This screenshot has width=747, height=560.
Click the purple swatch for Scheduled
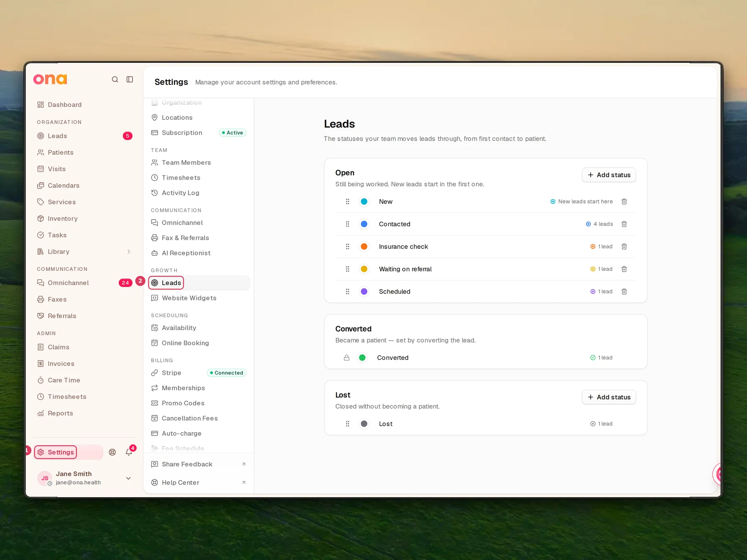pos(364,291)
